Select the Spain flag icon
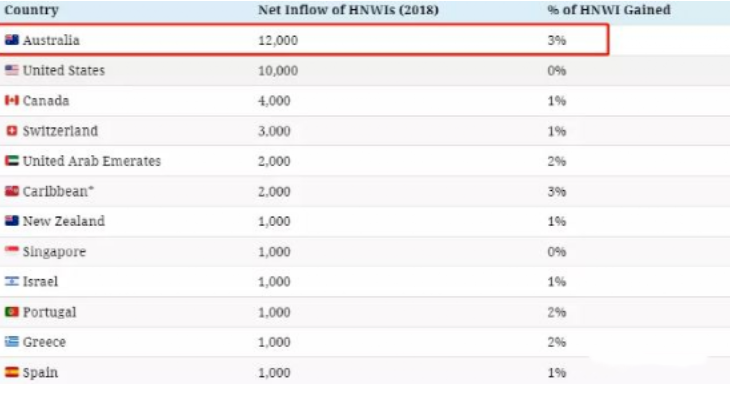This screenshot has height=396, width=730. pyautogui.click(x=12, y=372)
